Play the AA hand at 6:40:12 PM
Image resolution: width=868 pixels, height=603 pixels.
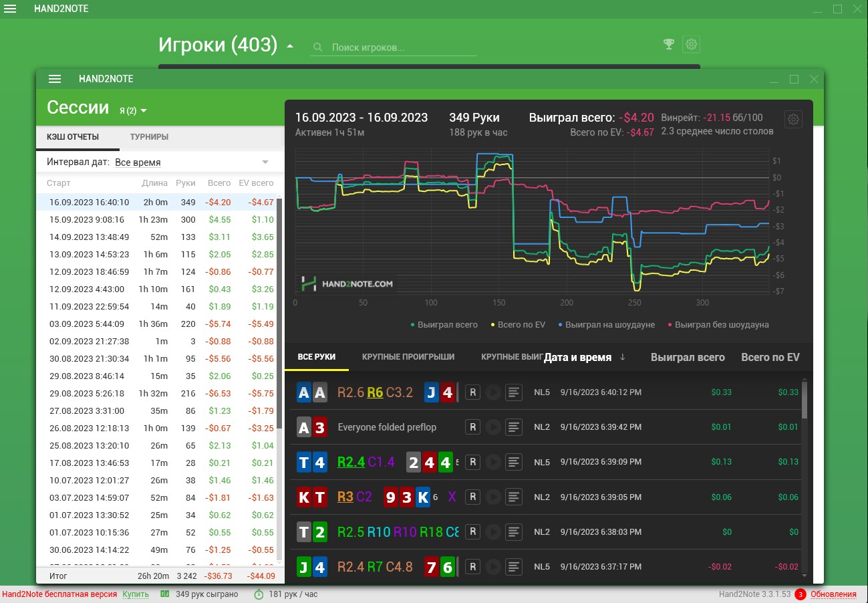coord(492,392)
